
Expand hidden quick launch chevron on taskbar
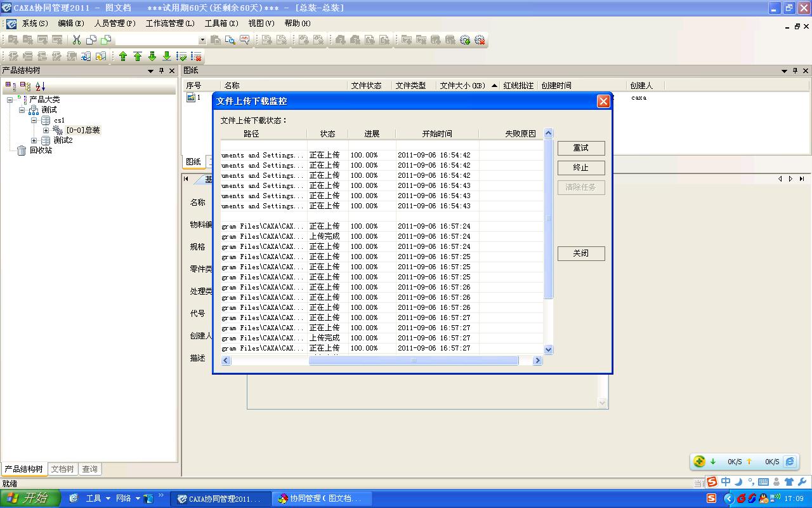click(161, 496)
